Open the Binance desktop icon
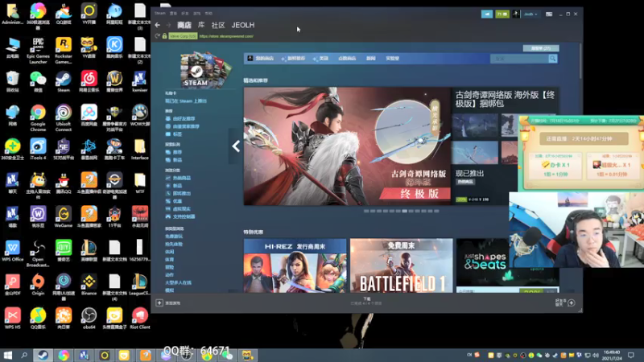Screen dimensions: 644x362 (x=89, y=284)
